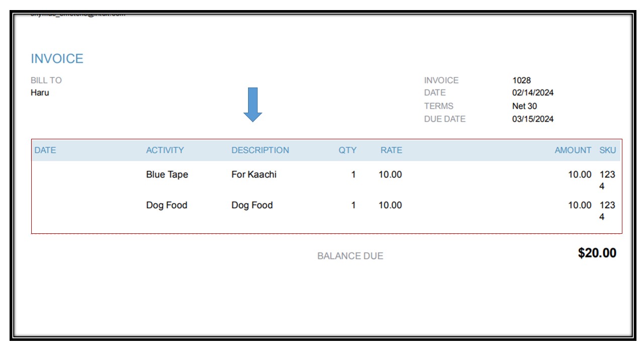The width and height of the screenshot is (644, 362).
Task: Select the Blue Tape line item
Action: point(167,174)
